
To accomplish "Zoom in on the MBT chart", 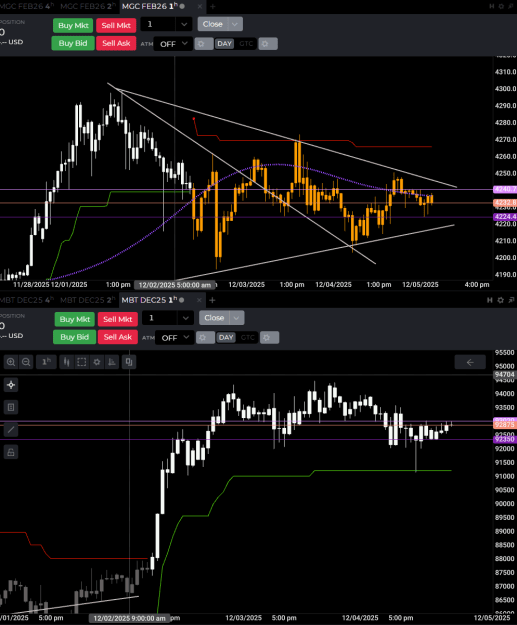I will point(11,362).
